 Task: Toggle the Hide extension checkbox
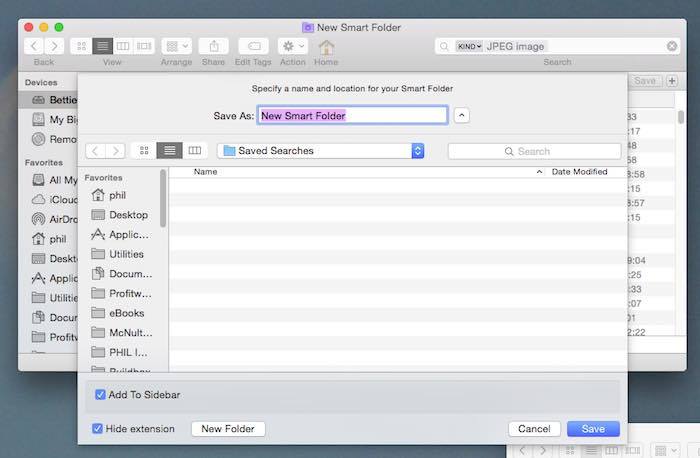[x=97, y=429]
